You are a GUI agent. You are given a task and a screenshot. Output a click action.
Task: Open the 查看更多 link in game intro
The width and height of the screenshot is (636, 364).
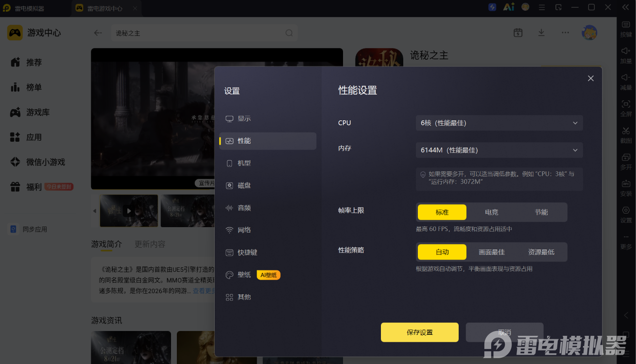(204, 291)
